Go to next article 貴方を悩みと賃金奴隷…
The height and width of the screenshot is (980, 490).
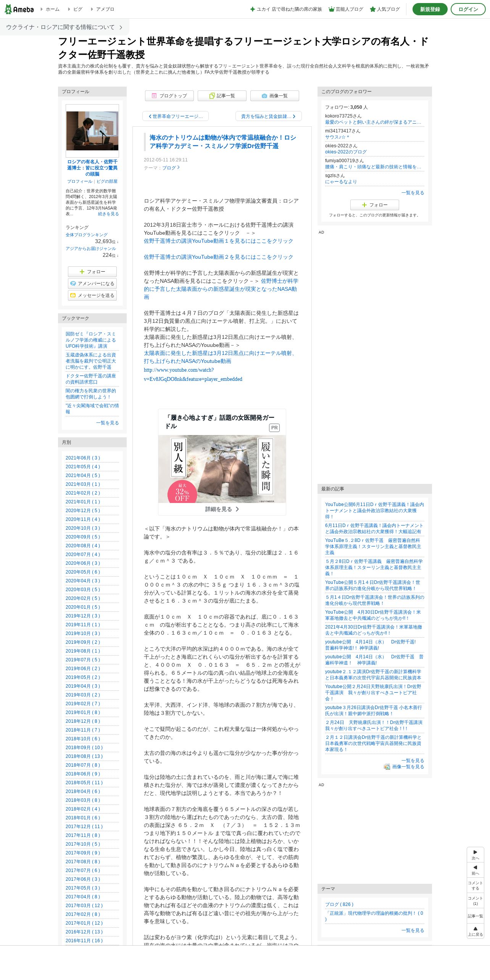(x=269, y=116)
